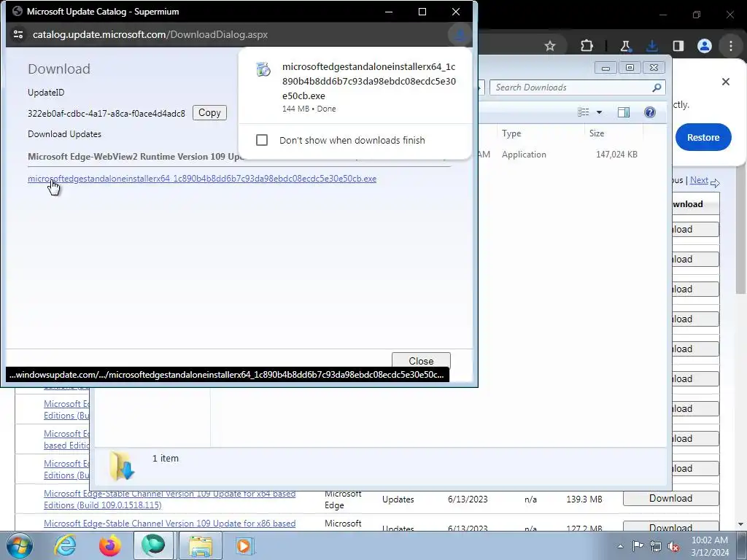747x560 pixels.
Task: Open Windows Media Player from taskbar
Action: 244,545
